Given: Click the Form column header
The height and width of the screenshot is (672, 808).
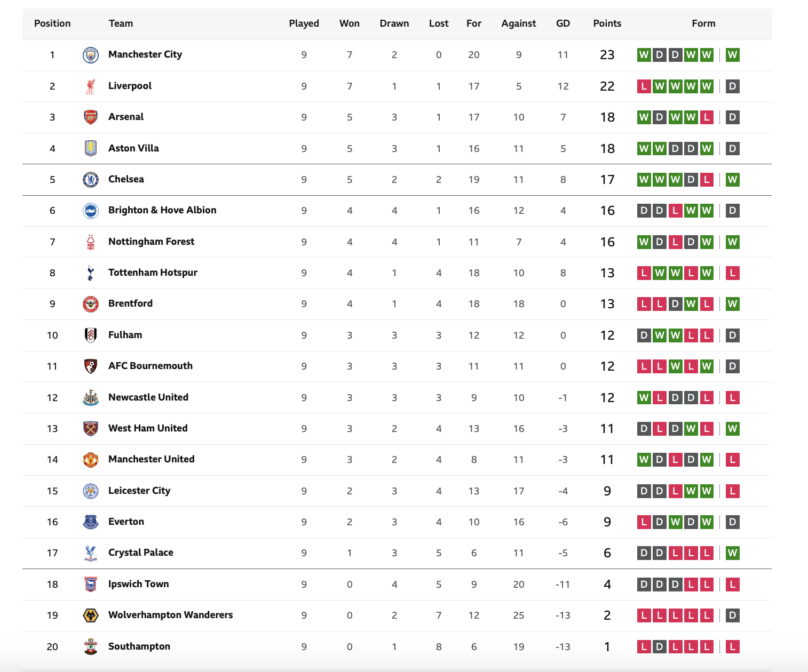Looking at the screenshot, I should [703, 23].
